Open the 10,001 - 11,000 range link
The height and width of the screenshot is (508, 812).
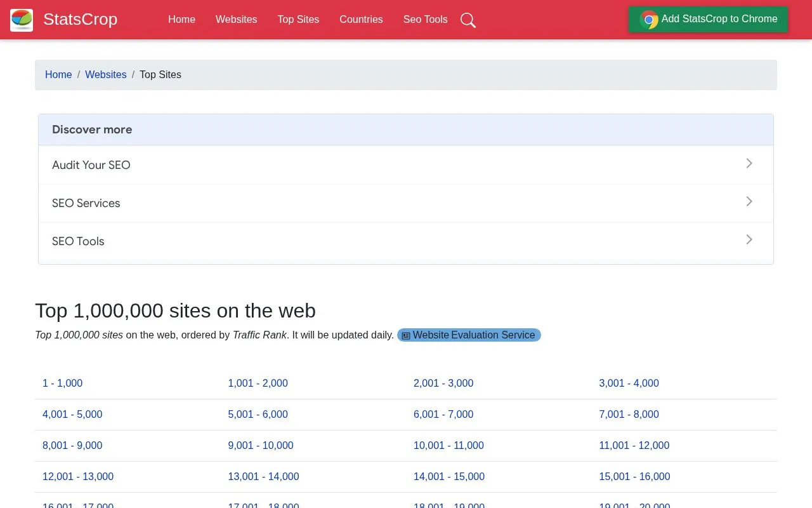449,446
